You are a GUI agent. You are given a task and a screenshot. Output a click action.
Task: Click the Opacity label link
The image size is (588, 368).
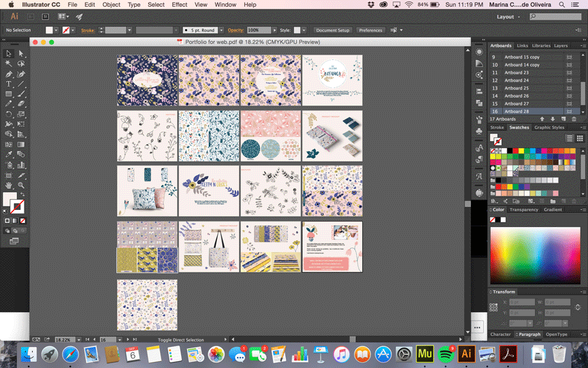pyautogui.click(x=235, y=31)
